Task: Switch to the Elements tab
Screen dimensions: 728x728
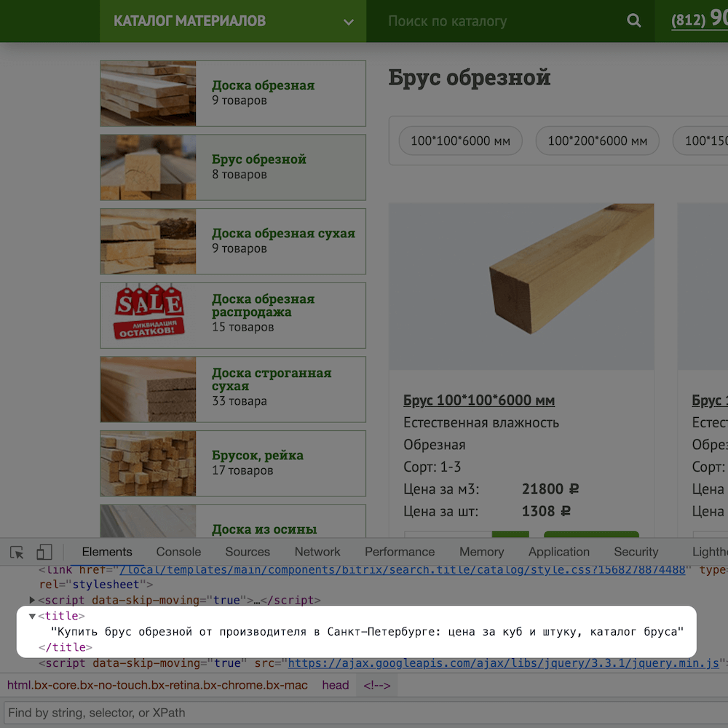Action: [x=107, y=552]
